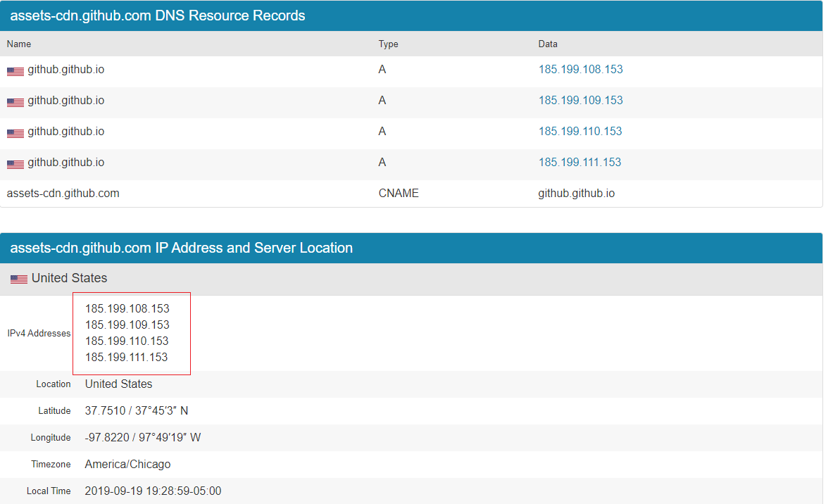Select github.github.io CNAME data value
Image resolution: width=833 pixels, height=504 pixels.
[577, 194]
